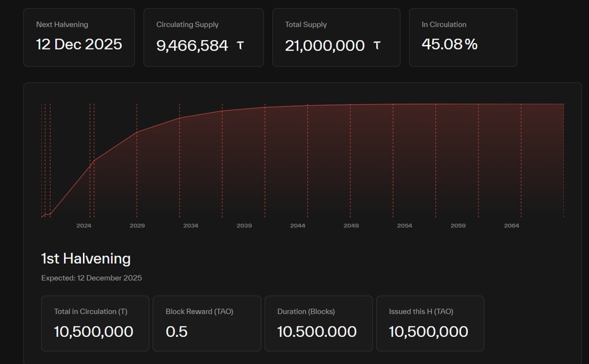Click the 1st Halvening heading
Viewport: 589px width, 364px height.
[86, 258]
